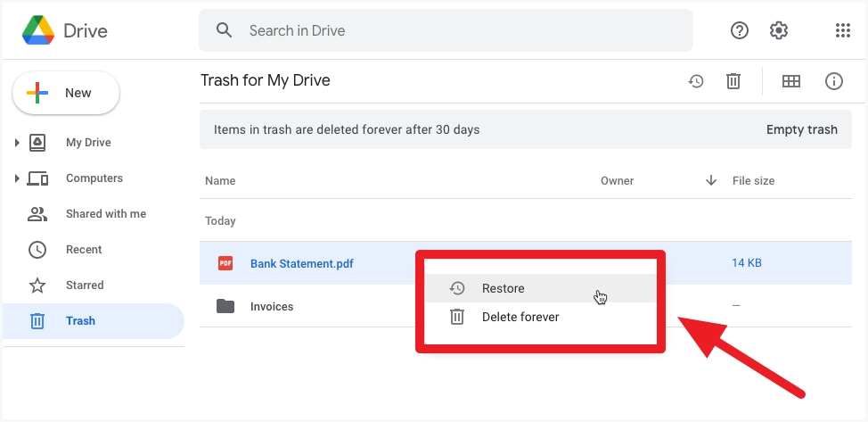
Task: Click restore-from-trash icon in toolbar
Action: 696,81
